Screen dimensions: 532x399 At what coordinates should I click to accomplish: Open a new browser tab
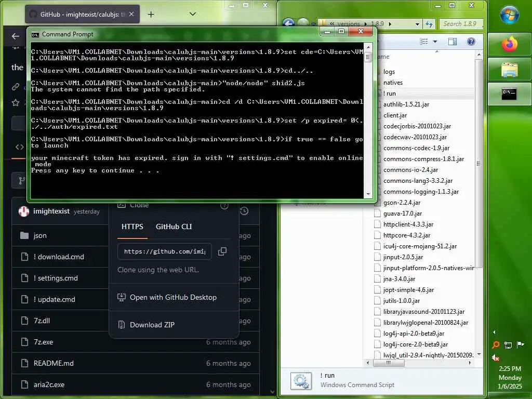(x=151, y=14)
